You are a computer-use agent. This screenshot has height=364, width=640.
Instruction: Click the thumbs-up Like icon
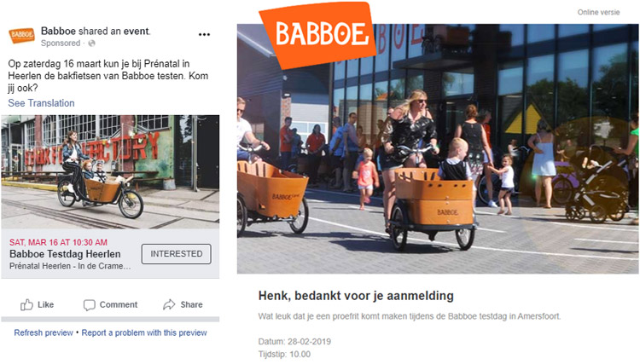pos(26,305)
